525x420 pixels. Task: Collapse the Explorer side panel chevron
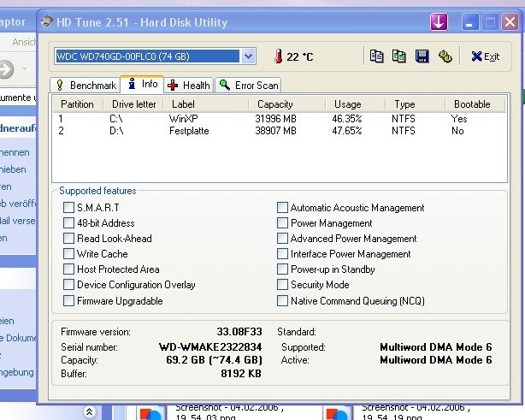tap(90, 411)
